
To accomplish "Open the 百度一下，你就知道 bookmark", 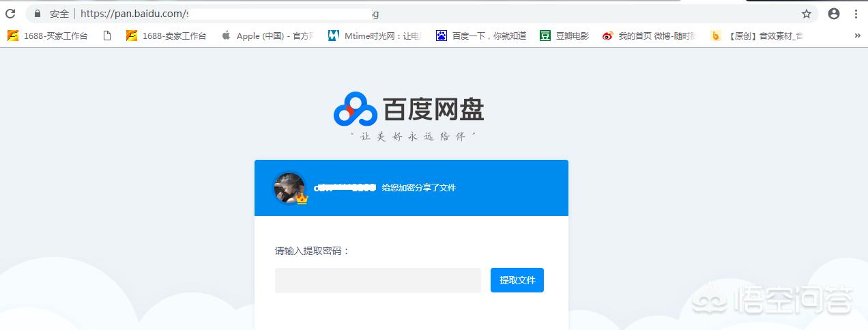I will tap(480, 36).
